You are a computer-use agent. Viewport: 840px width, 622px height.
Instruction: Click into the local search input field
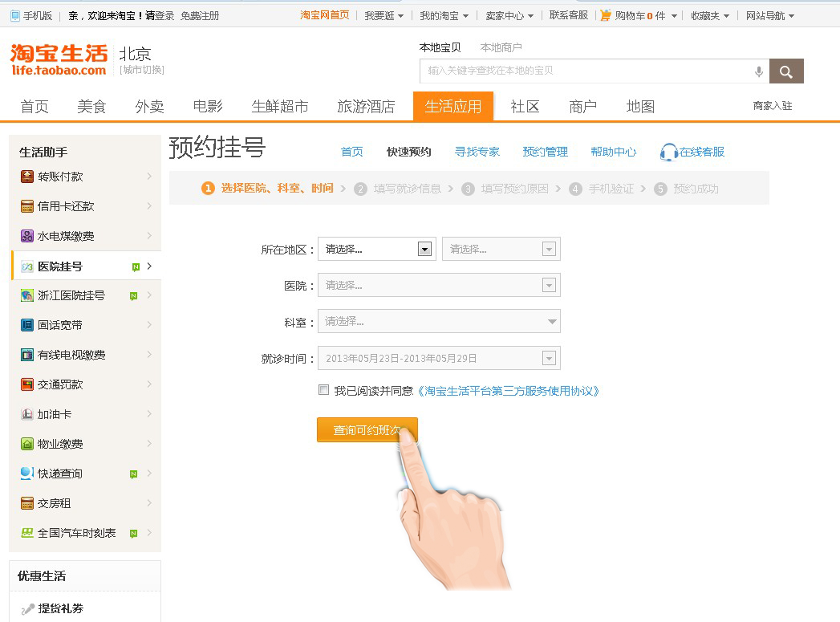[586, 71]
